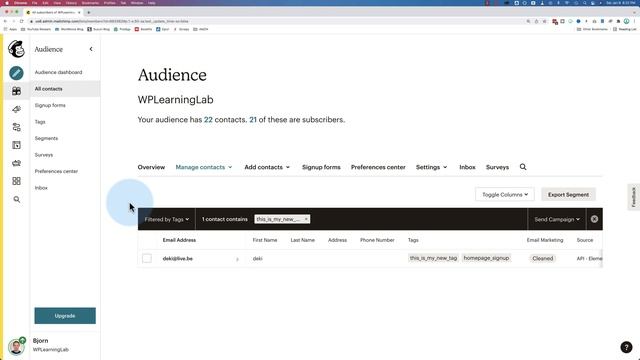The image size is (640, 360).
Task: Open the Surveys tab
Action: [497, 167]
